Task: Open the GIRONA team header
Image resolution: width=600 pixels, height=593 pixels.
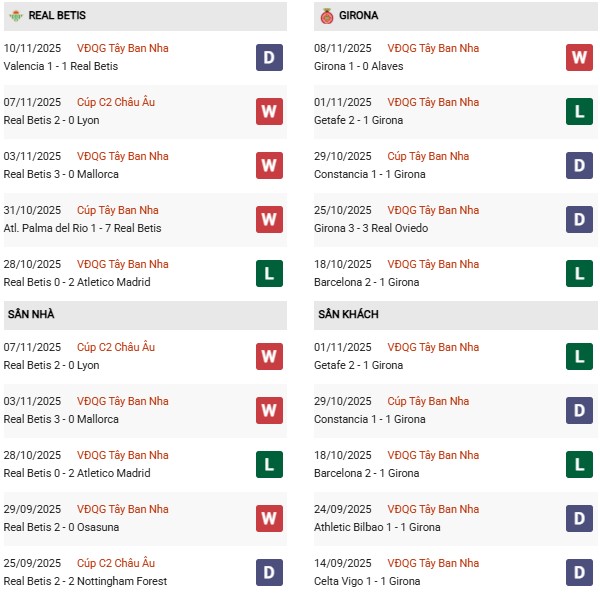Action: pos(359,16)
